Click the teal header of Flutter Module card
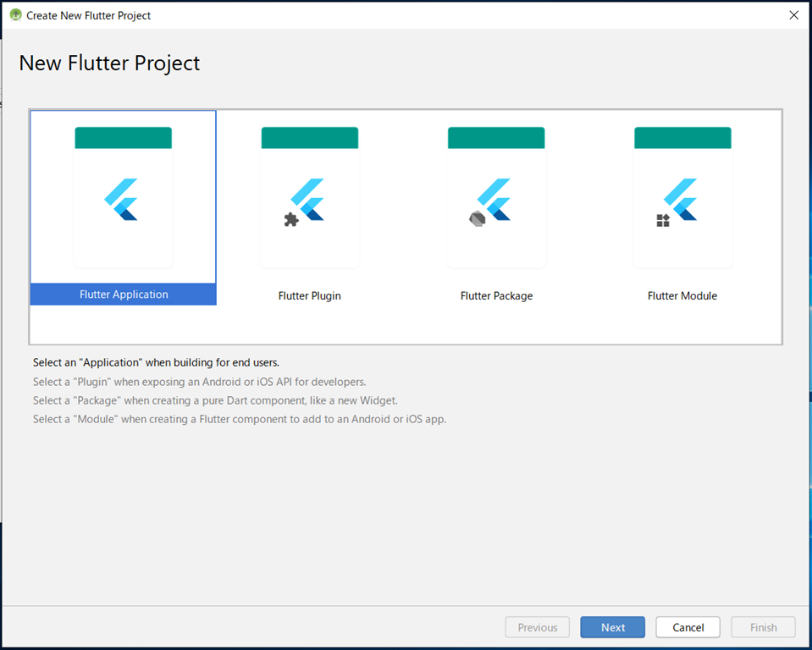This screenshot has width=812, height=650. click(x=682, y=138)
